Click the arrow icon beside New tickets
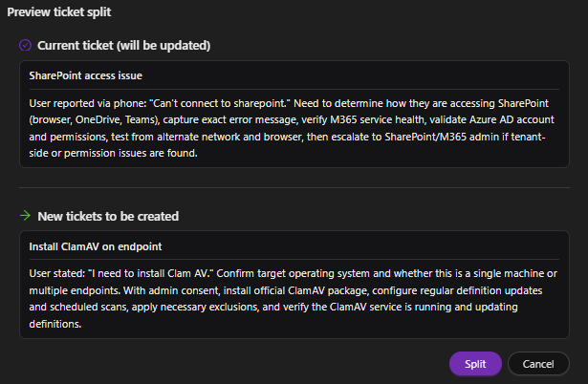This screenshot has height=384, width=588. pyautogui.click(x=25, y=216)
